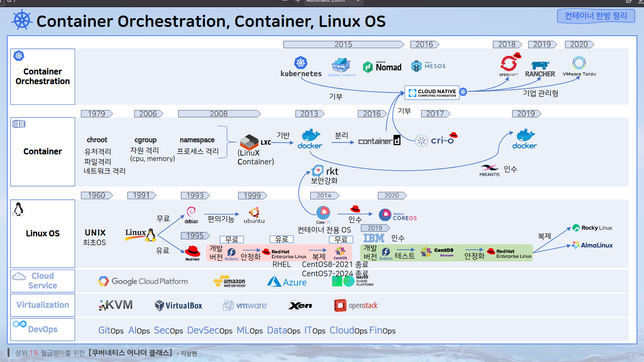Screen dimensions: 644x362
Task: Click the 'DevSecOps' text
Action: click(x=210, y=330)
